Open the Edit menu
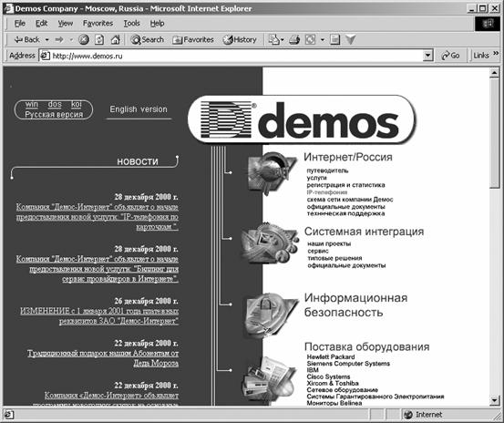The image size is (504, 423). pyautogui.click(x=41, y=24)
